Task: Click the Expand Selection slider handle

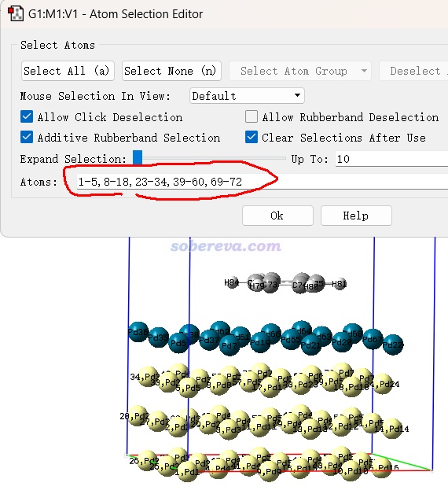Action: (x=138, y=157)
